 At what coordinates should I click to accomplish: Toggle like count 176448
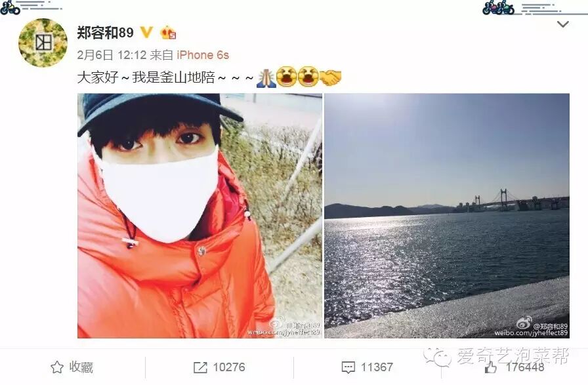coord(524,367)
